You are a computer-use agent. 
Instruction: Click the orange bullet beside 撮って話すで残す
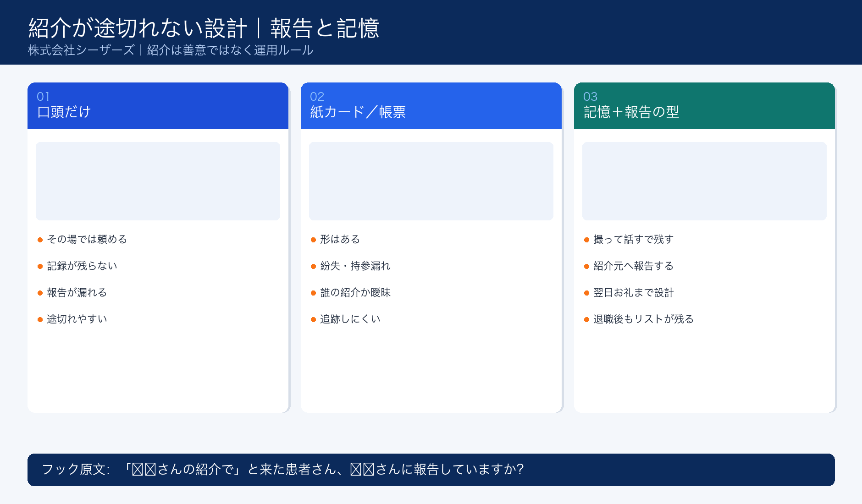click(586, 240)
